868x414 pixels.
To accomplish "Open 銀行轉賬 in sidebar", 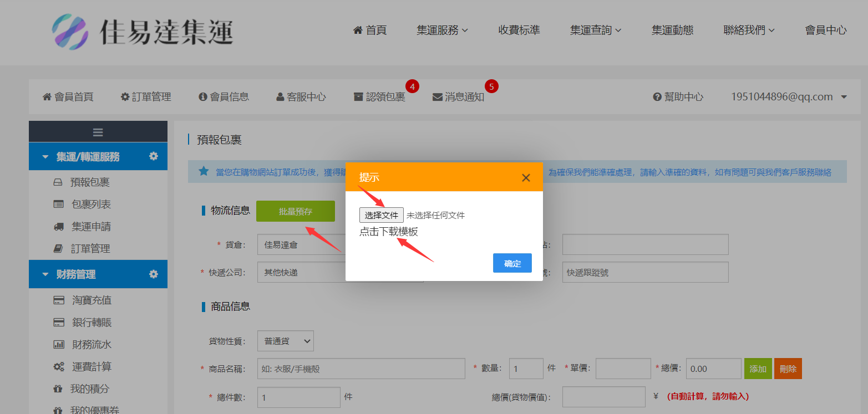I will (92, 323).
